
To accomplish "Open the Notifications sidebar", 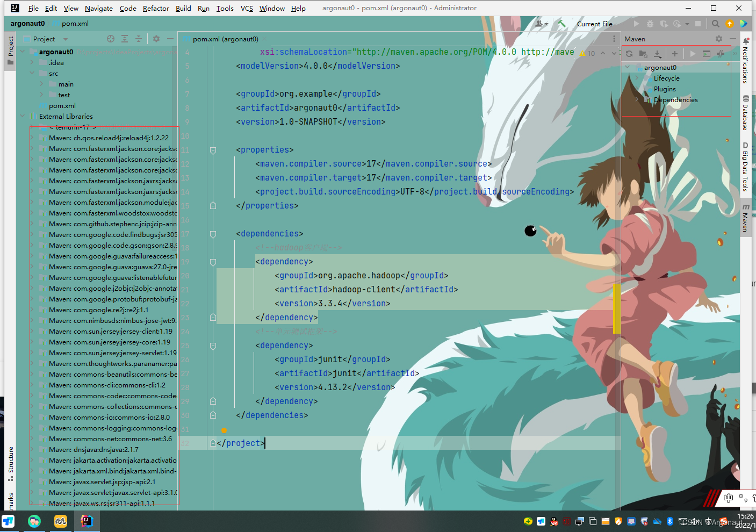I will (746, 61).
